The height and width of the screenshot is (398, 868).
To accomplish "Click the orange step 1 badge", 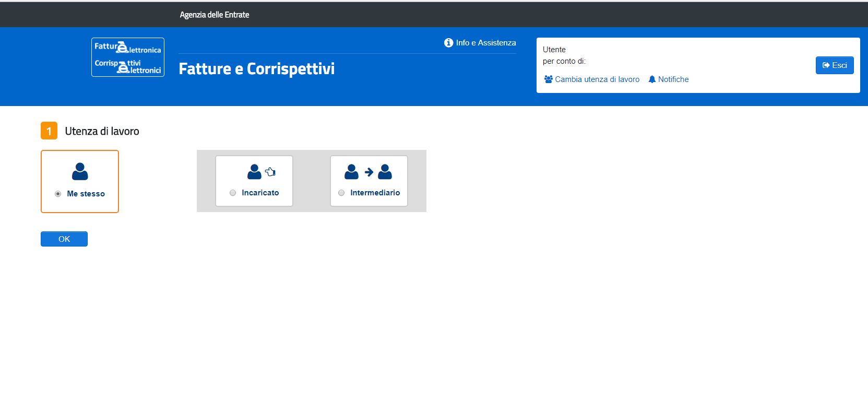I will coord(49,131).
